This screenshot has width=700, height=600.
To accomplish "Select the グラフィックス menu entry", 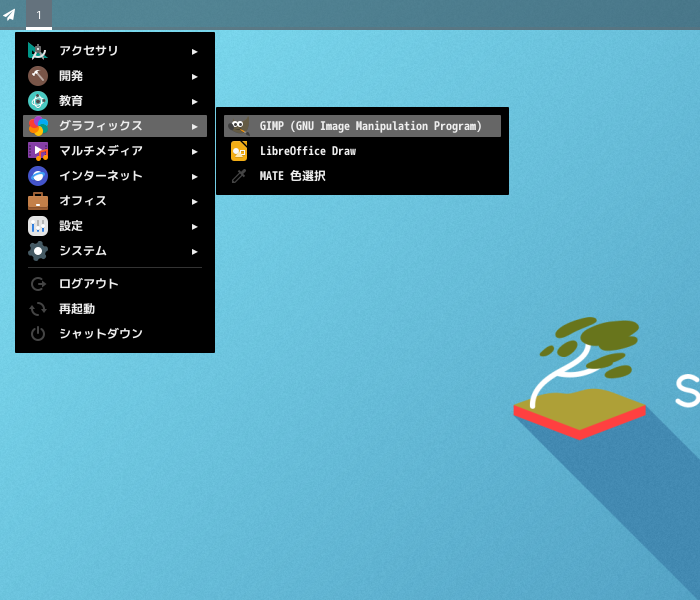I will 115,126.
